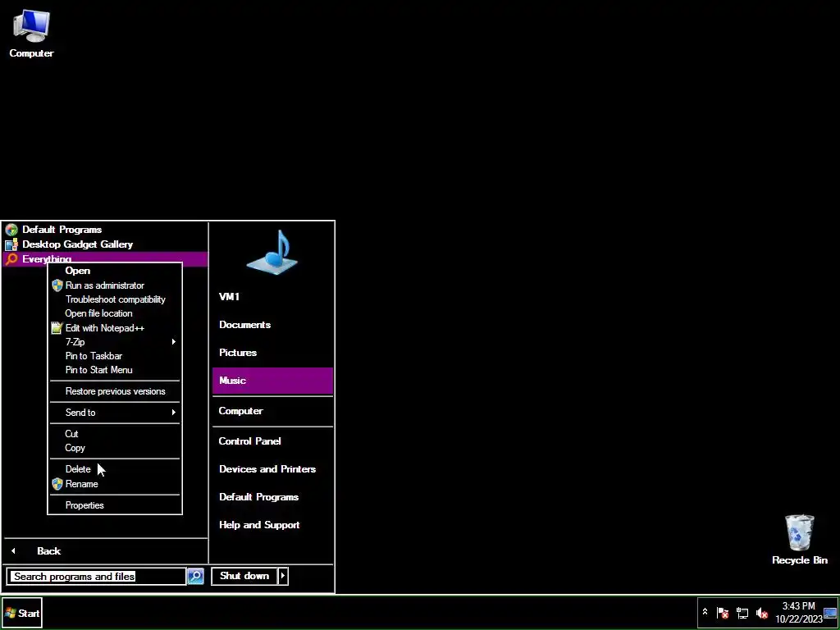
Task: Select the Default Programs list entry
Action: (106, 230)
